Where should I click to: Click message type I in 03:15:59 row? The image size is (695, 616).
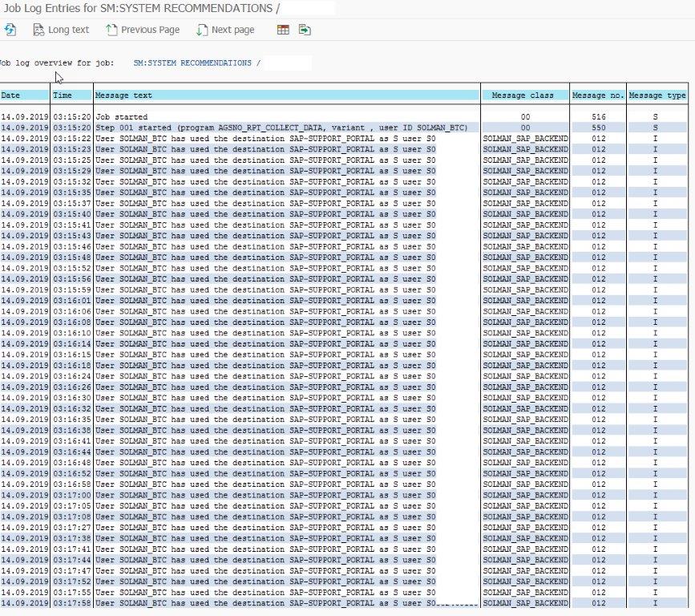[655, 290]
